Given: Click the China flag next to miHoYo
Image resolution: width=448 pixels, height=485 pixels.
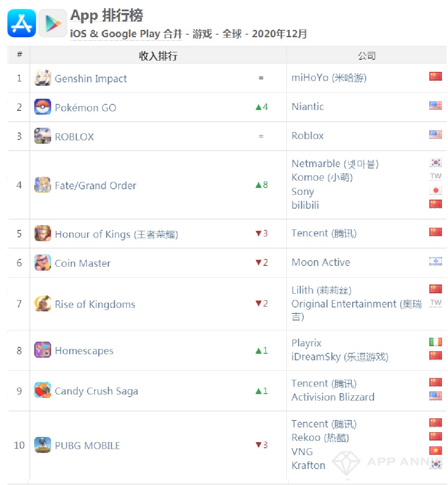Looking at the screenshot, I should [x=435, y=76].
